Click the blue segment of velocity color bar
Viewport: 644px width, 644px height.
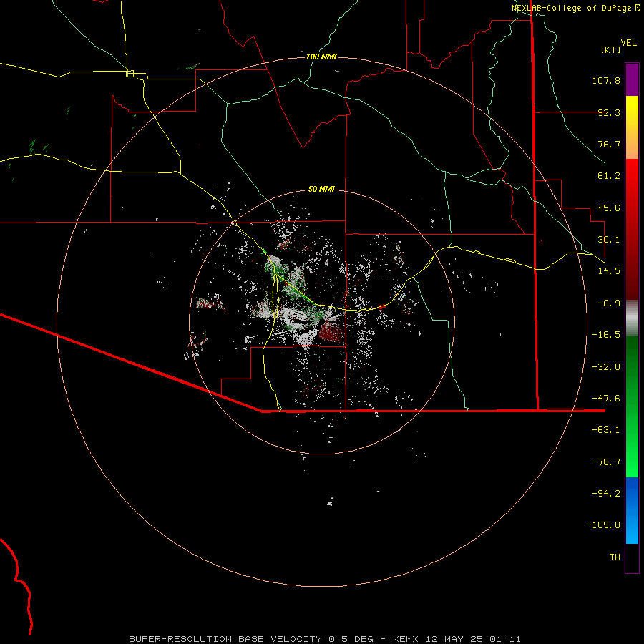pyautogui.click(x=632, y=510)
